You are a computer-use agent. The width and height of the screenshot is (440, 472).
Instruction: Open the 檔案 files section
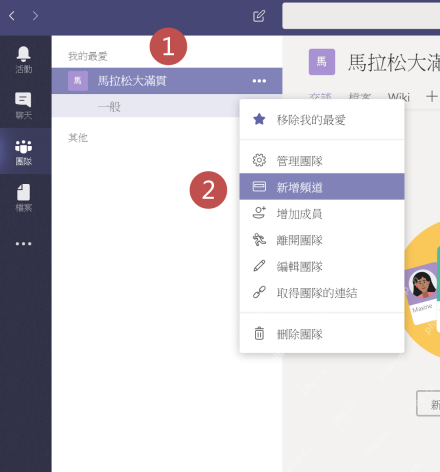point(24,198)
